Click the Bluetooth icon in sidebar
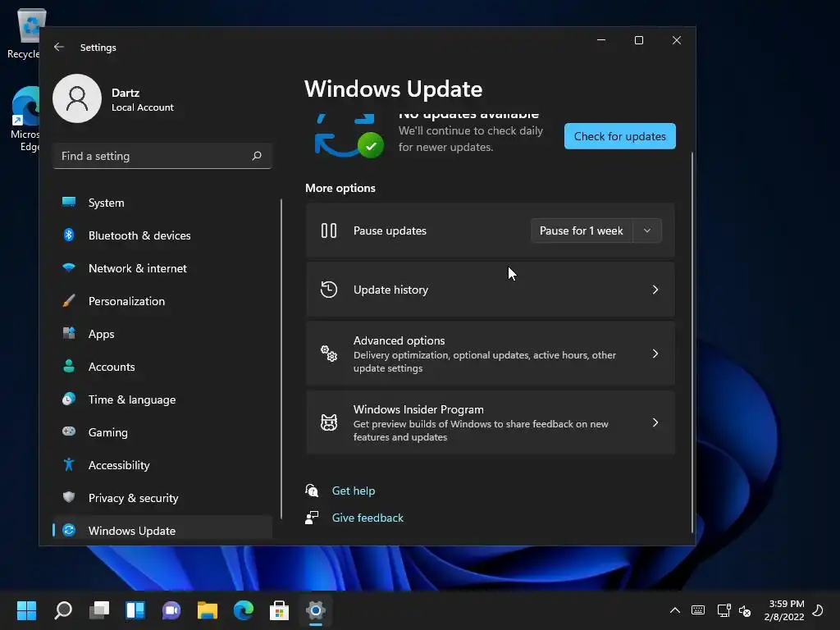This screenshot has width=840, height=630. click(x=69, y=235)
